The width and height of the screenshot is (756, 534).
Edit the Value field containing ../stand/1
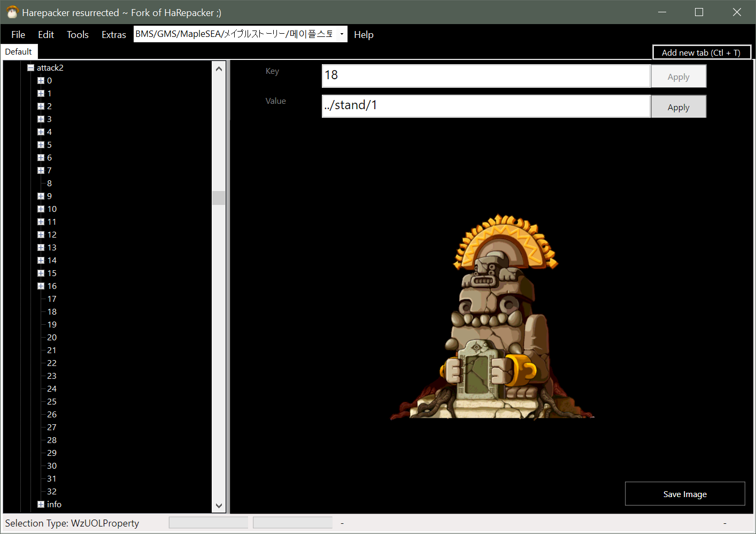click(x=485, y=105)
